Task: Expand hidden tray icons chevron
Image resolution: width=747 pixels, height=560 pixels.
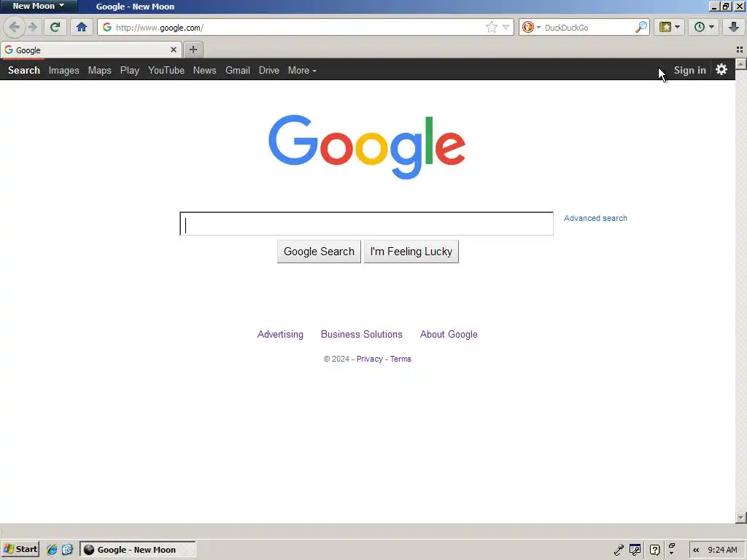Action: (x=696, y=550)
